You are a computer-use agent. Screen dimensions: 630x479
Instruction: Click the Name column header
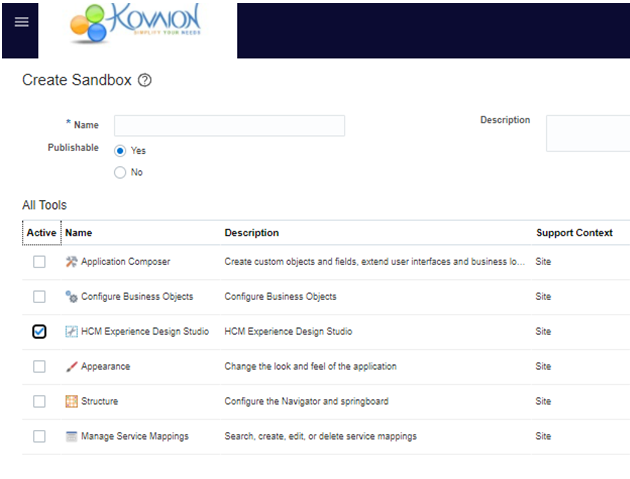pyautogui.click(x=79, y=233)
